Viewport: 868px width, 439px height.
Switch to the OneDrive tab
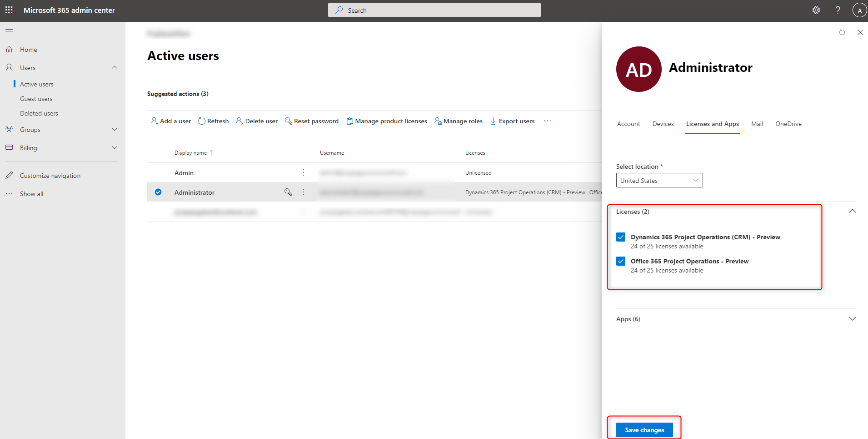788,124
